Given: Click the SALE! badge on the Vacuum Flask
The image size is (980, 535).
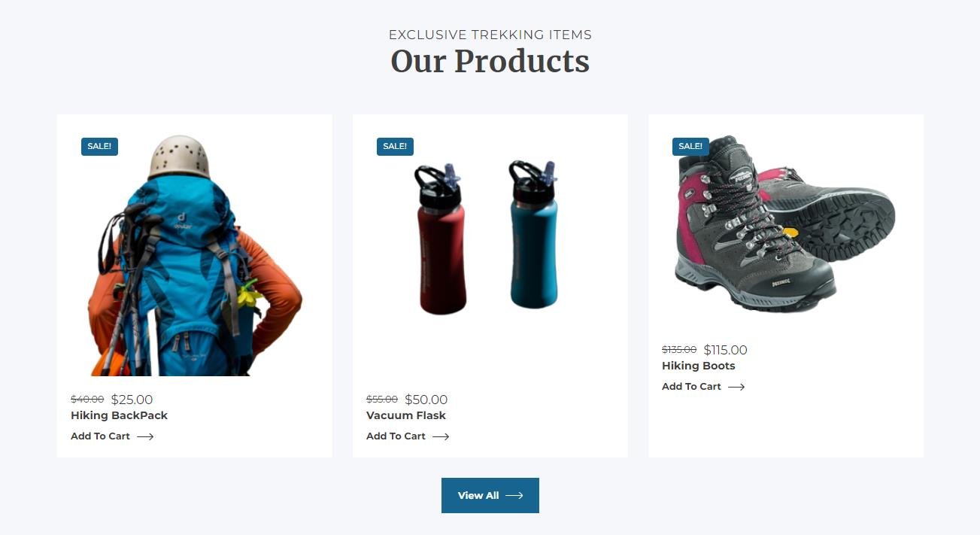Looking at the screenshot, I should [x=395, y=146].
